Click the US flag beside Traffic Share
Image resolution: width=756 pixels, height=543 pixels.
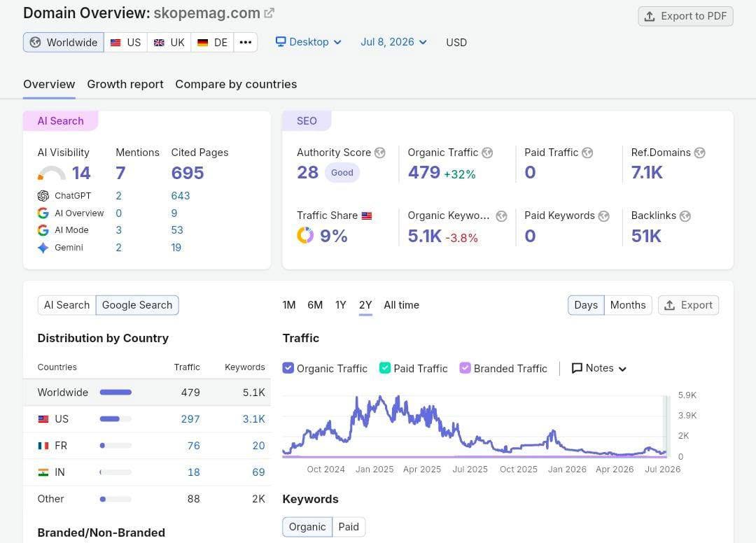[x=367, y=216]
